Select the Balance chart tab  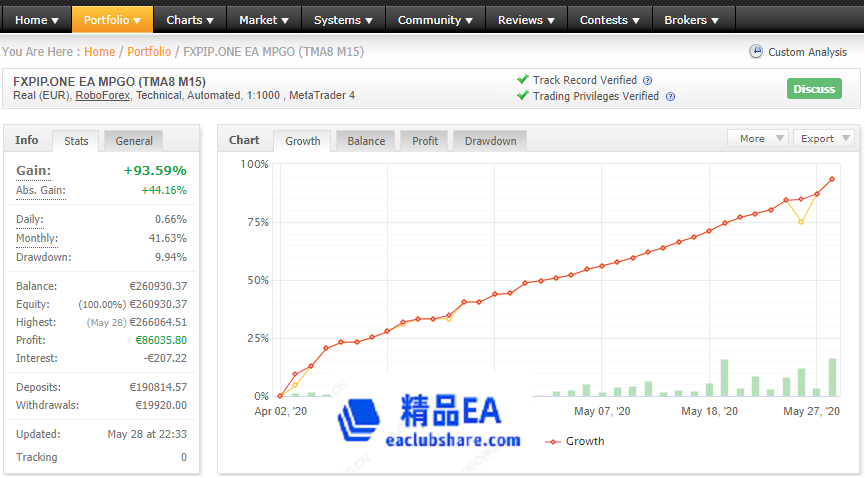click(x=366, y=141)
